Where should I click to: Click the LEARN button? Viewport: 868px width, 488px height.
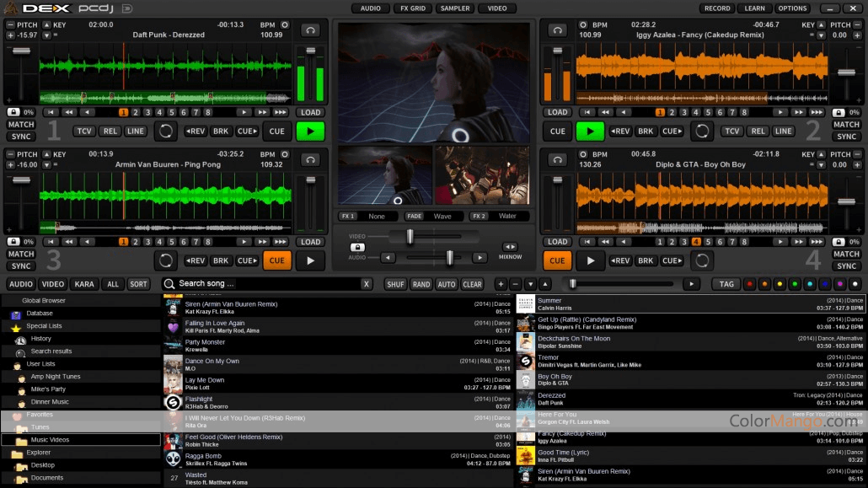tap(754, 8)
